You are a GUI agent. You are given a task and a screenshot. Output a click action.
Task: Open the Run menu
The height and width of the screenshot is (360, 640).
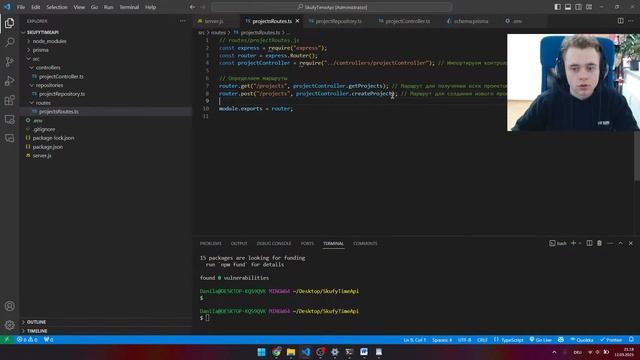pyautogui.click(x=109, y=7)
